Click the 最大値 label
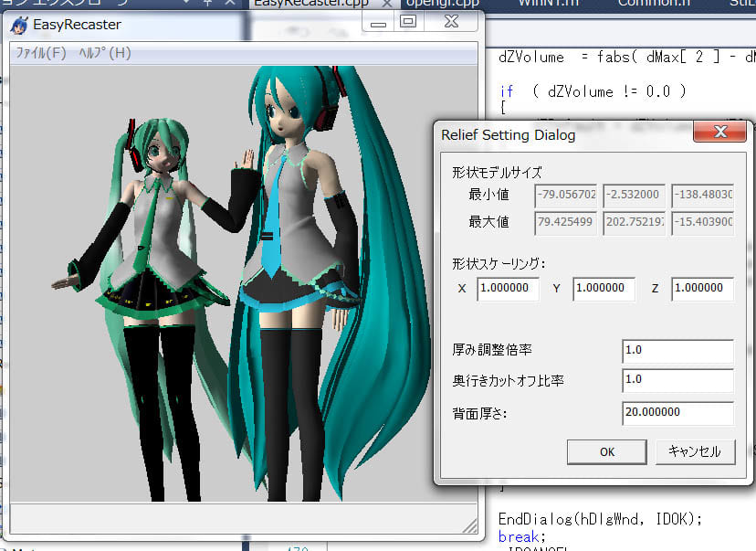The width and height of the screenshot is (756, 551). coord(488,222)
